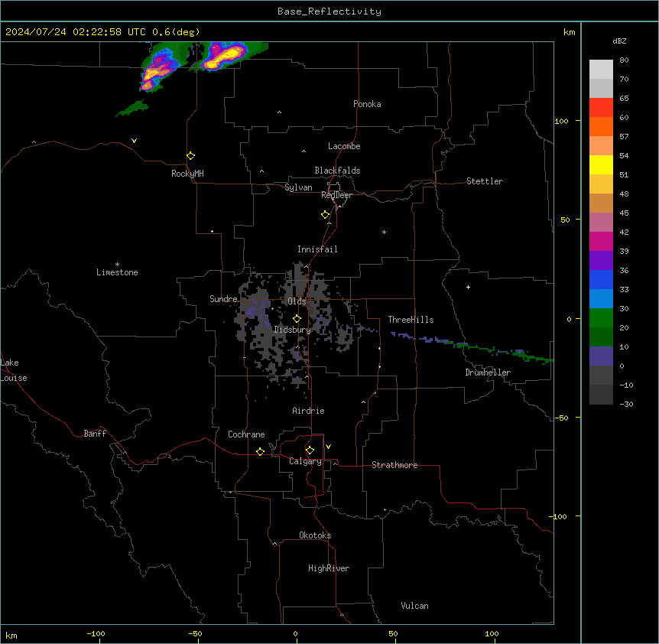The width and height of the screenshot is (659, 644).
Task: Click the Base_Reflectivity title text
Action: click(x=329, y=11)
